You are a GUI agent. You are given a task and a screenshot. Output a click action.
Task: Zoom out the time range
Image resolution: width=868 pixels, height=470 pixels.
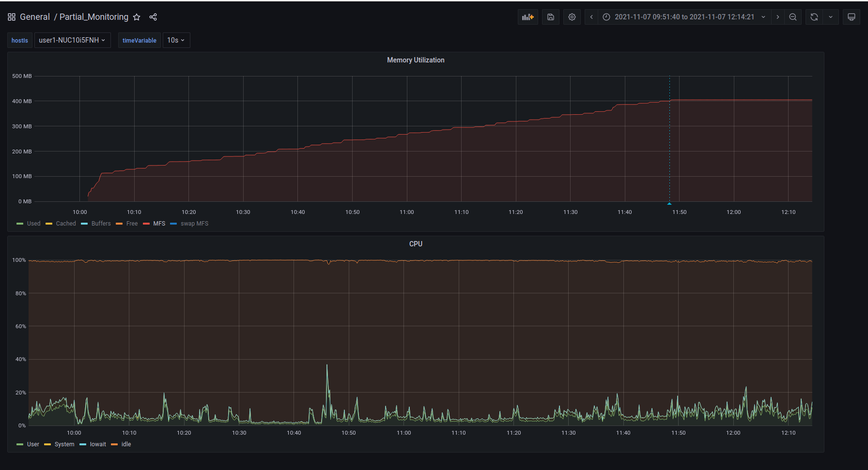[793, 17]
